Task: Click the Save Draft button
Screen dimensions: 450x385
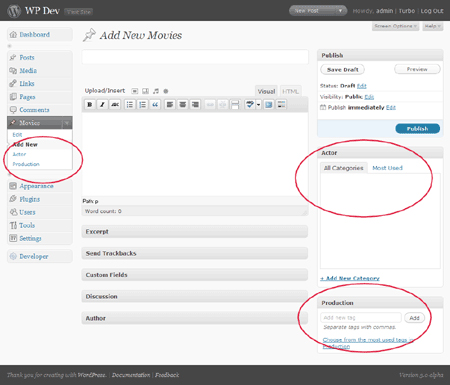Action: click(342, 70)
